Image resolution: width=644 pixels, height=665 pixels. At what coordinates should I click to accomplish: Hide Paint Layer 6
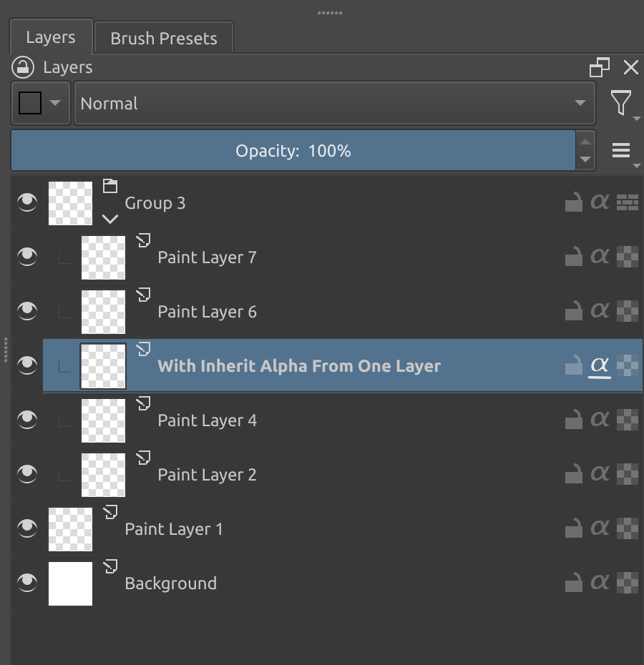click(x=27, y=312)
